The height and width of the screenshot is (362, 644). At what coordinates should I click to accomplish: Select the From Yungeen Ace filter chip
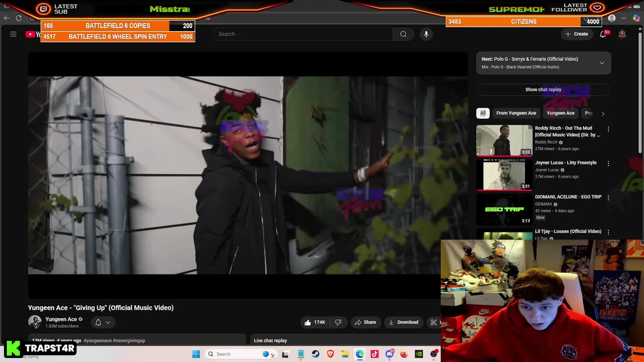516,113
